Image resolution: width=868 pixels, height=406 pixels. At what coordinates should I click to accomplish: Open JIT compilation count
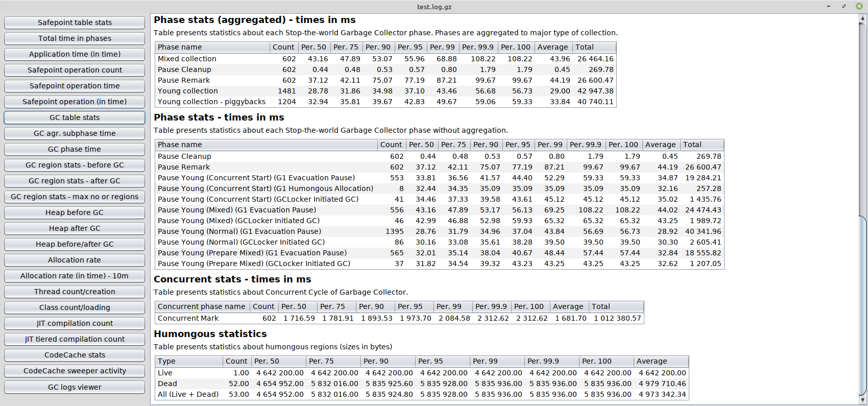[75, 323]
